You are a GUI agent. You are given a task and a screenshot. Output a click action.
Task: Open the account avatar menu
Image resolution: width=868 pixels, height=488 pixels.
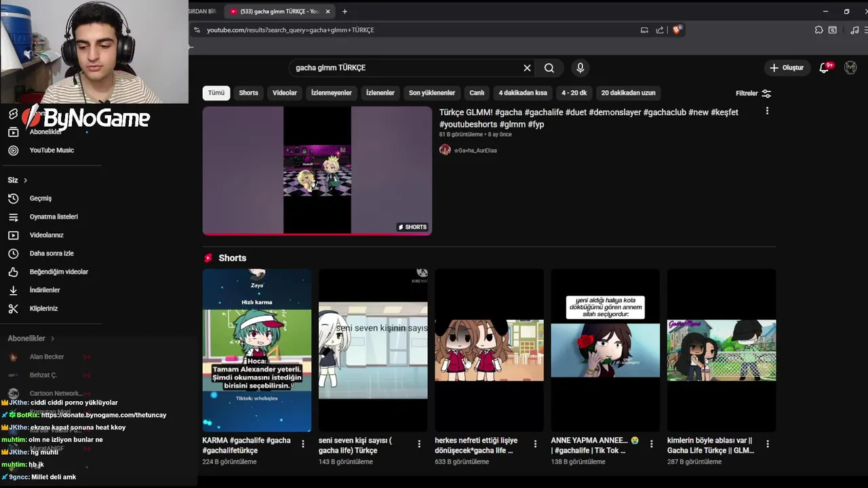[850, 68]
